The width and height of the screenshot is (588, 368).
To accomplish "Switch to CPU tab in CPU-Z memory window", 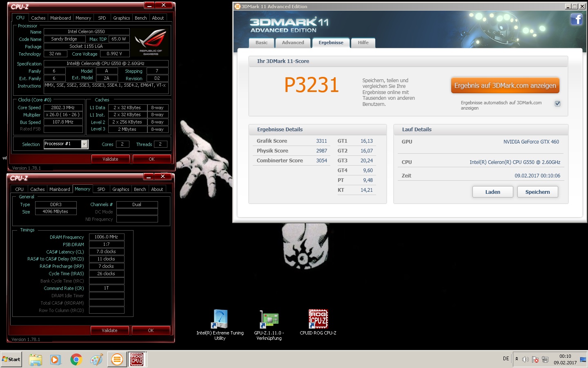I will [x=19, y=189].
